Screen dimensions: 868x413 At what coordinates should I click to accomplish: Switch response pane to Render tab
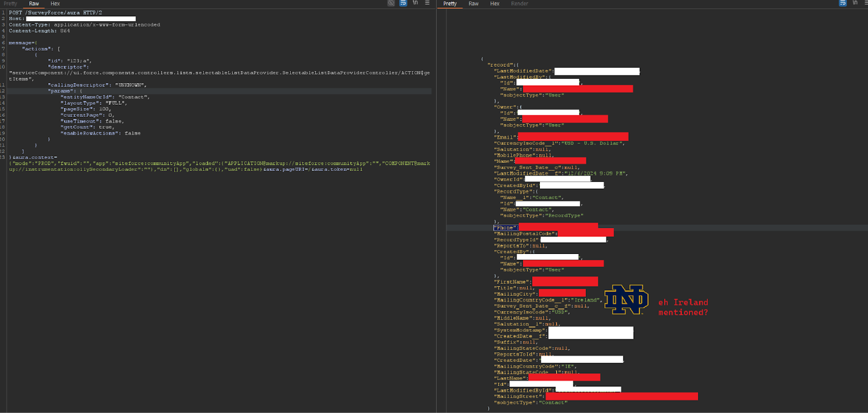click(x=519, y=4)
